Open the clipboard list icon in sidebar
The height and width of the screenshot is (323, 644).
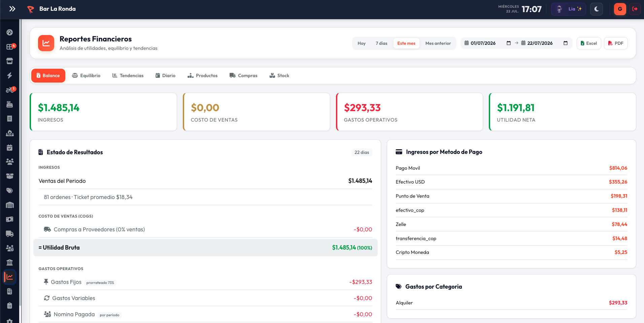(10, 305)
